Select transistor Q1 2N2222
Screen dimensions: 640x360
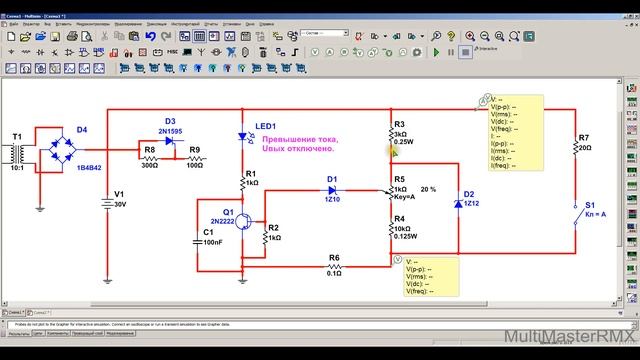(x=244, y=221)
